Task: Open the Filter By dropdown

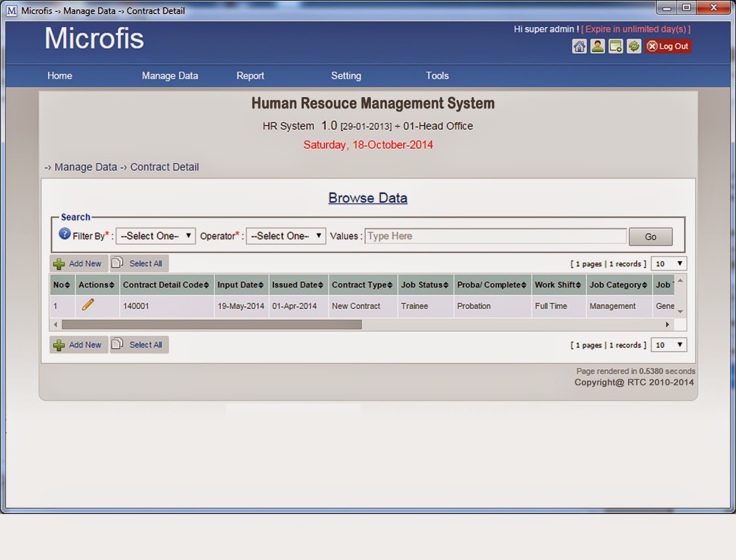Action: click(x=155, y=236)
